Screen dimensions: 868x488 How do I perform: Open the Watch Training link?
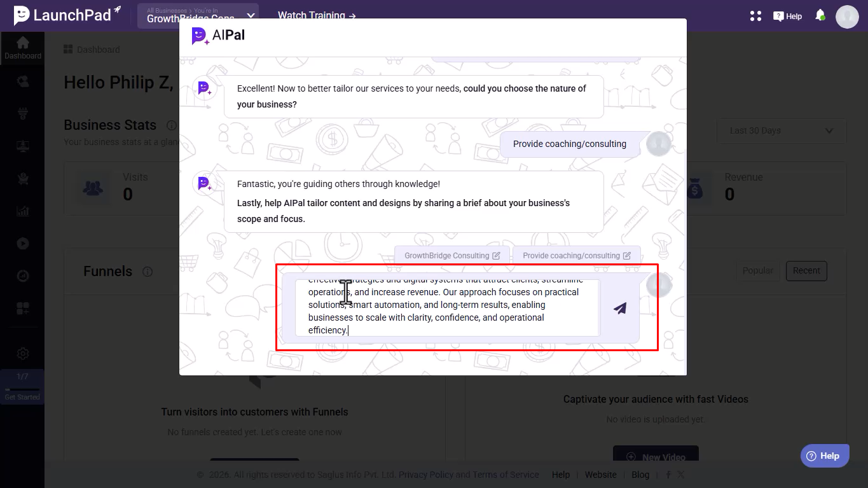pos(317,15)
